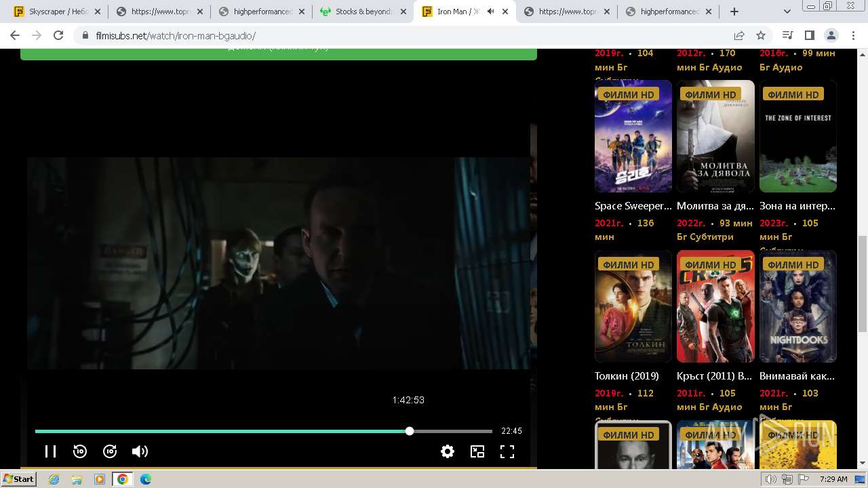Screen dimensions: 868x488
Task: Click the 22:45 remaining time label
Action: (x=511, y=431)
